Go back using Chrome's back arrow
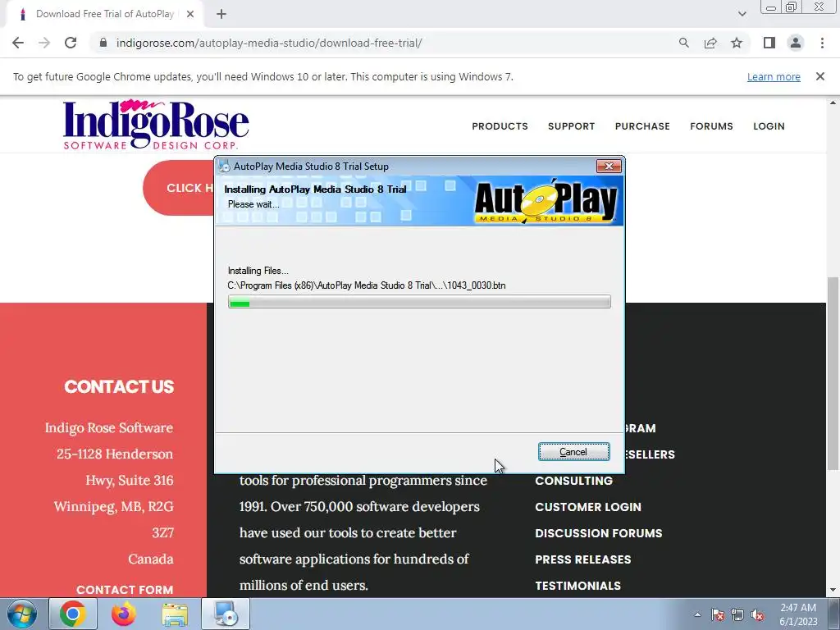 18,43
